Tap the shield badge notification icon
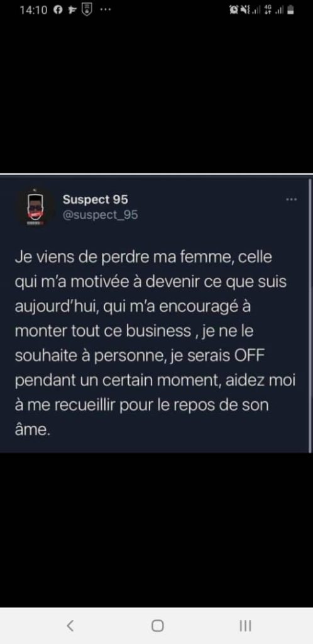 (x=87, y=10)
